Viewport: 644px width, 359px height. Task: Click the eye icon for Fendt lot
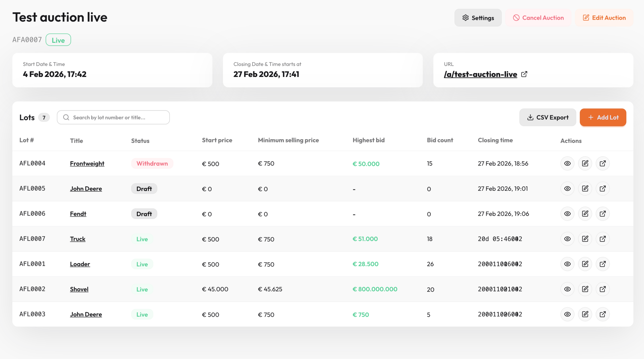click(x=567, y=214)
